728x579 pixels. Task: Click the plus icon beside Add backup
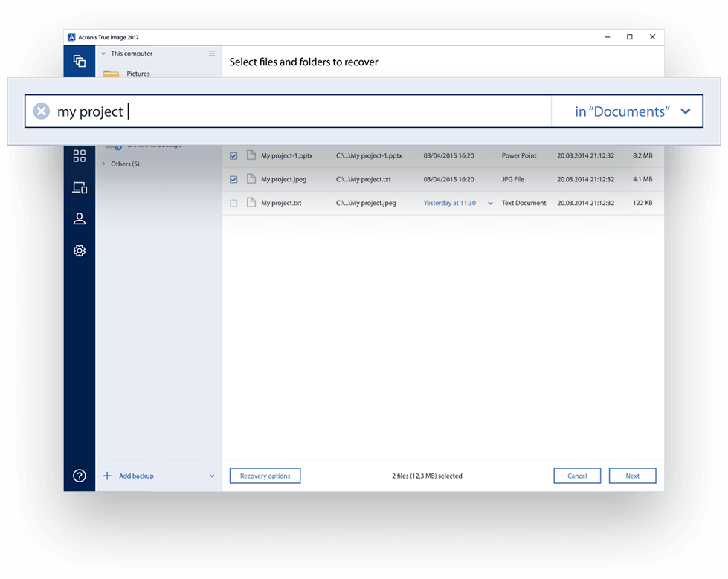107,476
